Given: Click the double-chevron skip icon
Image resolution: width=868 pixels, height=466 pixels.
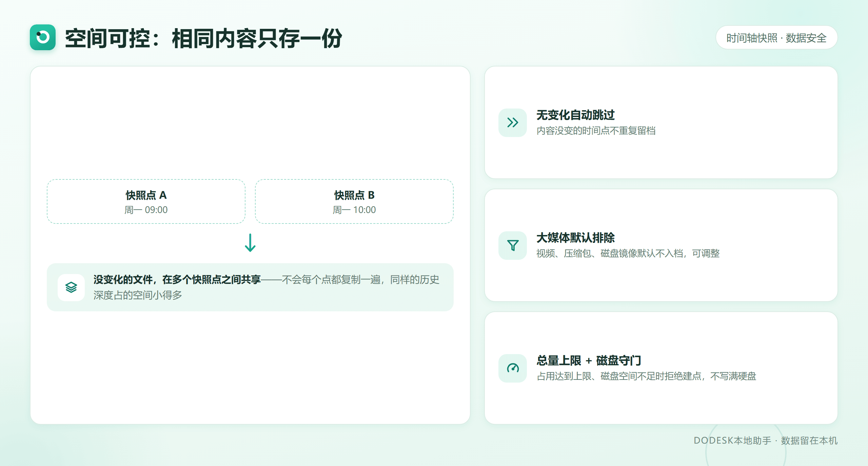Looking at the screenshot, I should pyautogui.click(x=513, y=122).
